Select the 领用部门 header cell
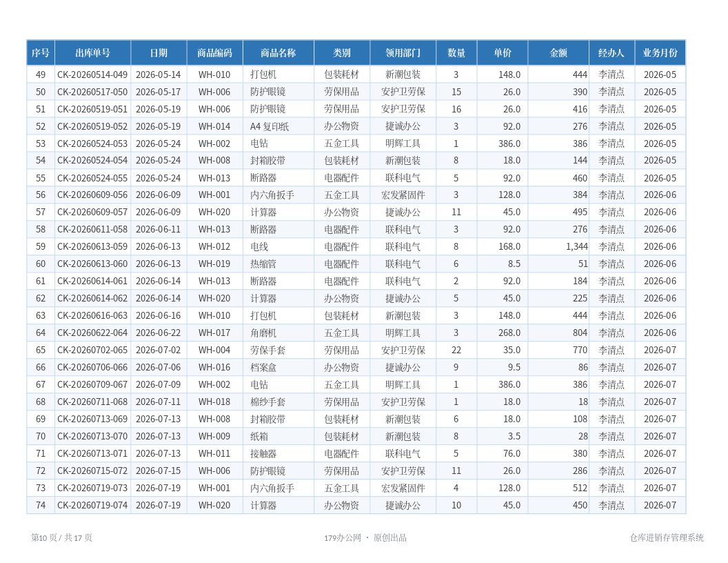The image size is (728, 563). point(403,53)
